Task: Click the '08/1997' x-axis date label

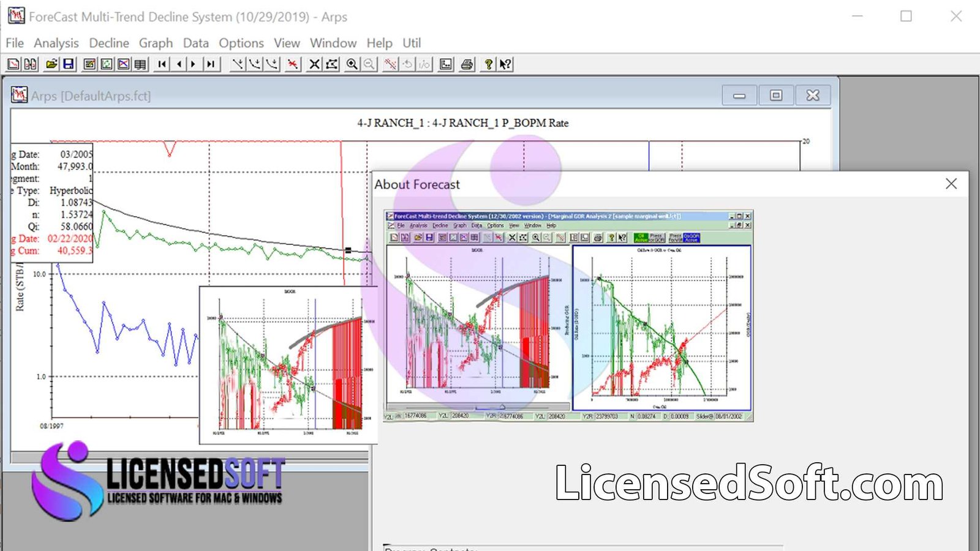Action: pyautogui.click(x=51, y=426)
